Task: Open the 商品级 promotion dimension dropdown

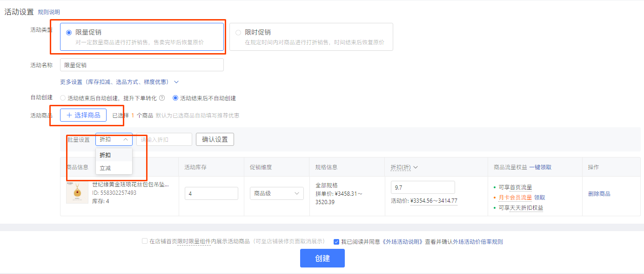Action: 276,193
